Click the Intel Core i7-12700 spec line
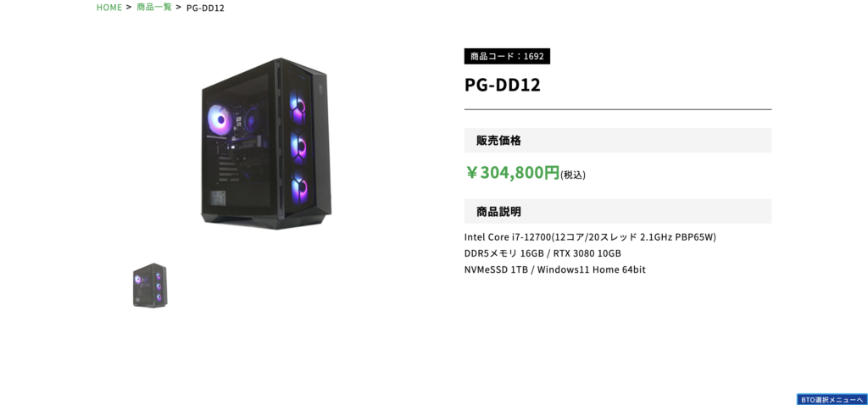 [590, 237]
